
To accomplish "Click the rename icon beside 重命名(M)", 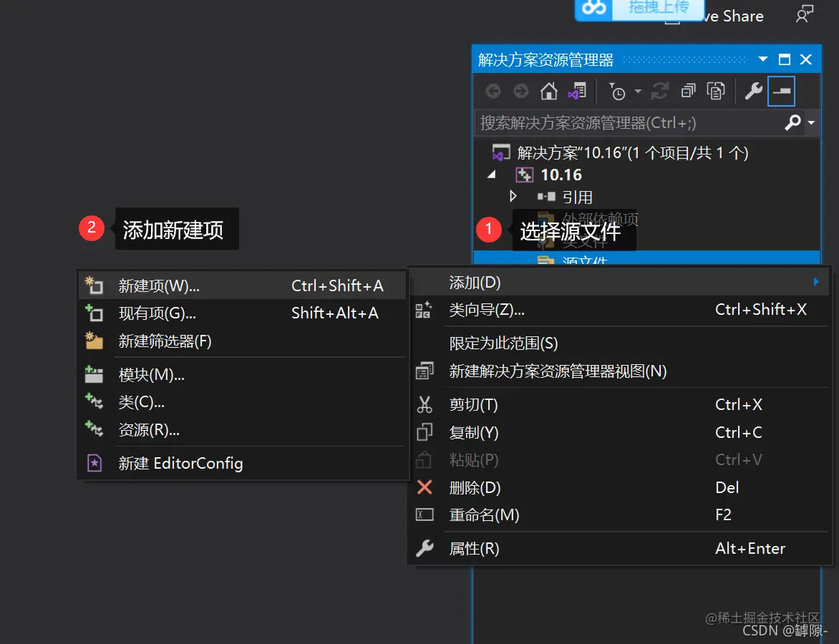I will [425, 514].
